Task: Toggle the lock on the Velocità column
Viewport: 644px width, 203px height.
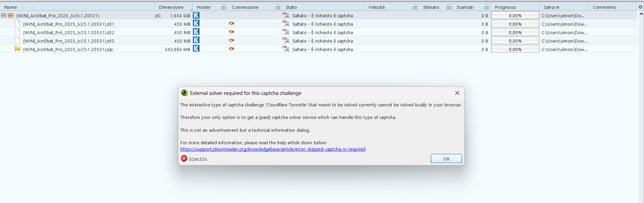Action: pyautogui.click(x=415, y=7)
